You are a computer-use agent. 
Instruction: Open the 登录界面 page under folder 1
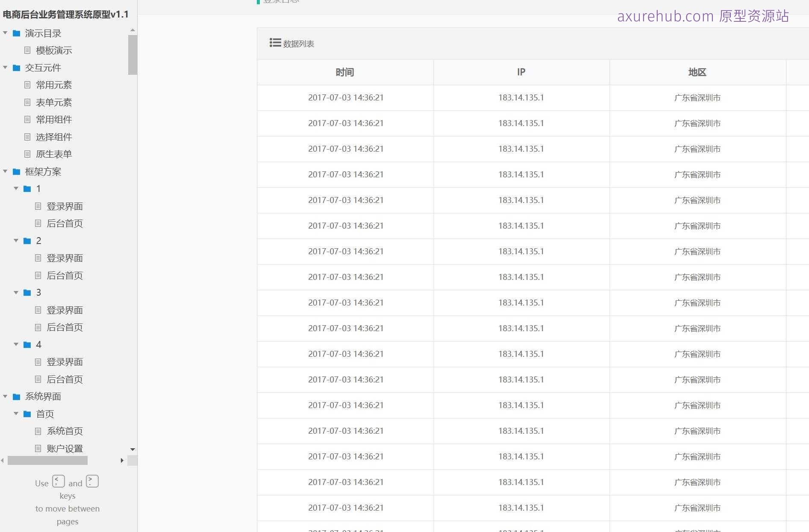click(x=65, y=206)
